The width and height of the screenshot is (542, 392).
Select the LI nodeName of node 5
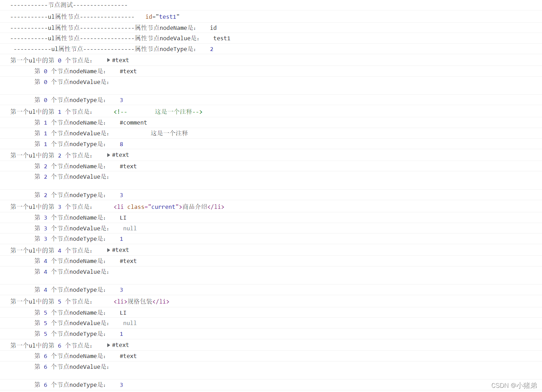pyautogui.click(x=123, y=313)
